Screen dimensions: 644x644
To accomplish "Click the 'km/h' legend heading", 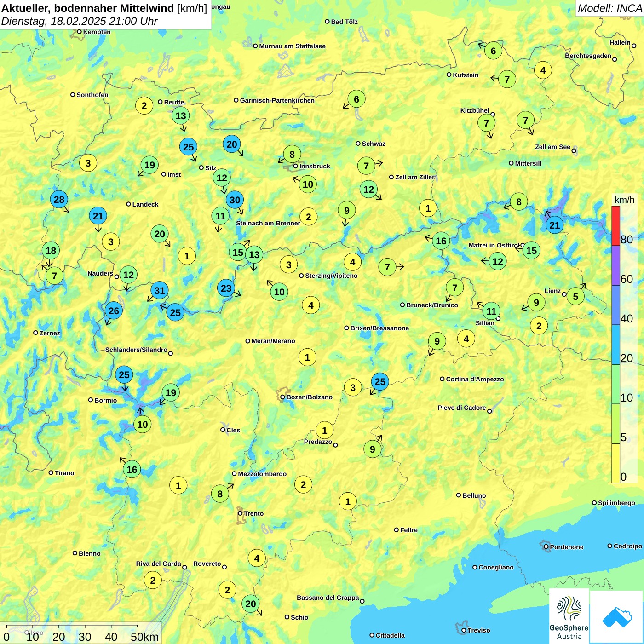I will click(624, 200).
